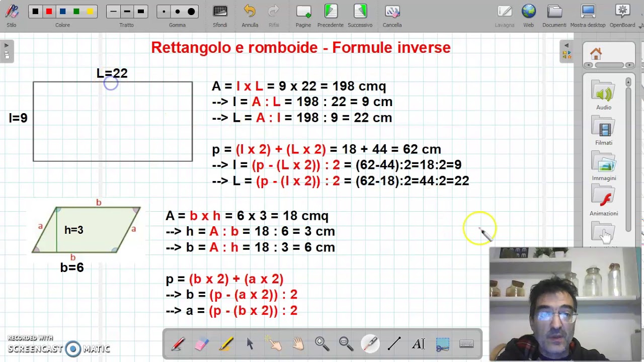Choose the thickest stroke width
Image resolution: width=644 pixels, height=362 pixels.
pos(140,12)
